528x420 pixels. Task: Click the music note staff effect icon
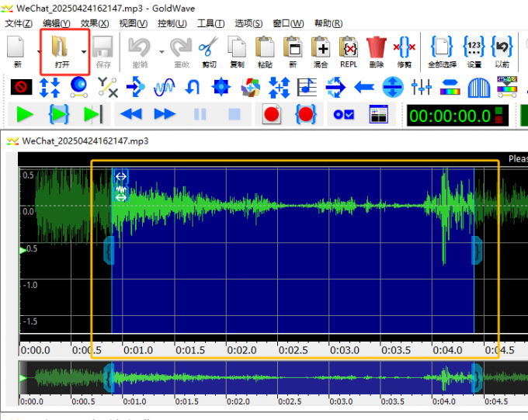coord(307,87)
